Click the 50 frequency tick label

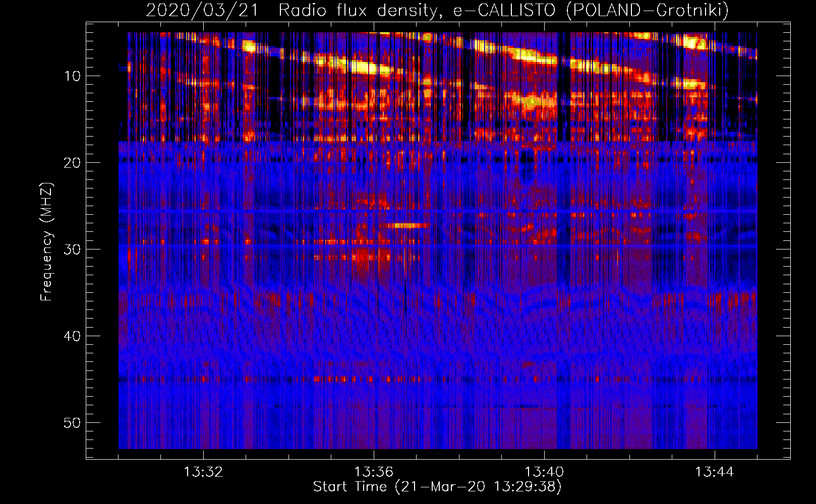73,423
